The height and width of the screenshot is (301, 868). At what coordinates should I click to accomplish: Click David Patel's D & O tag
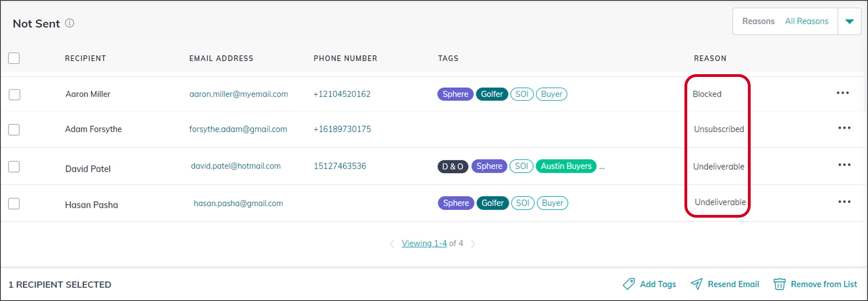pyautogui.click(x=453, y=166)
